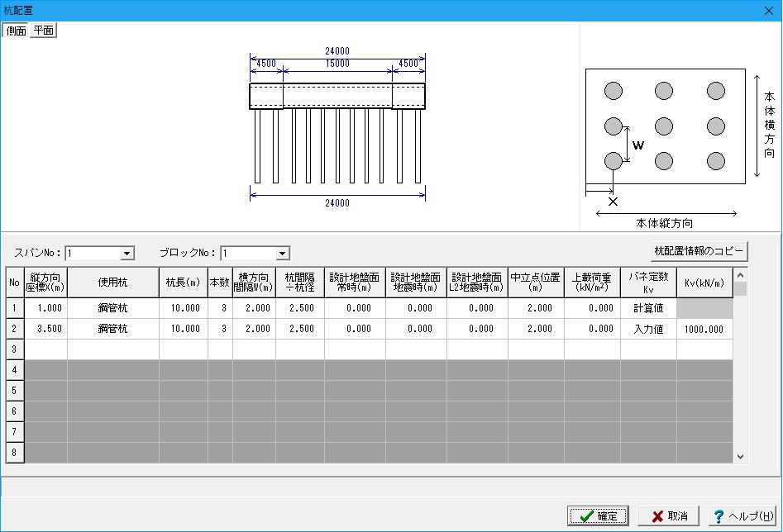Open help with ヘルプ(H) button
Viewport: 783px width, 532px height.
742,515
